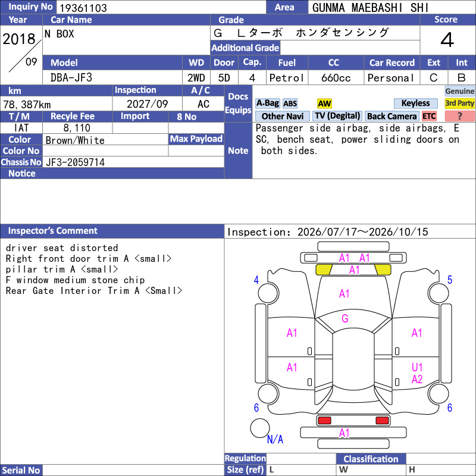Select the Other Navi badge
Viewport: 476px width, 476px height.
(x=282, y=116)
